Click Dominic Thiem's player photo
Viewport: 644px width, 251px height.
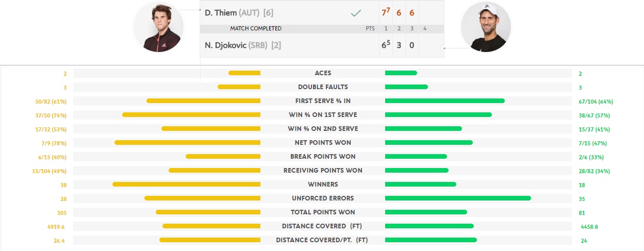158,27
